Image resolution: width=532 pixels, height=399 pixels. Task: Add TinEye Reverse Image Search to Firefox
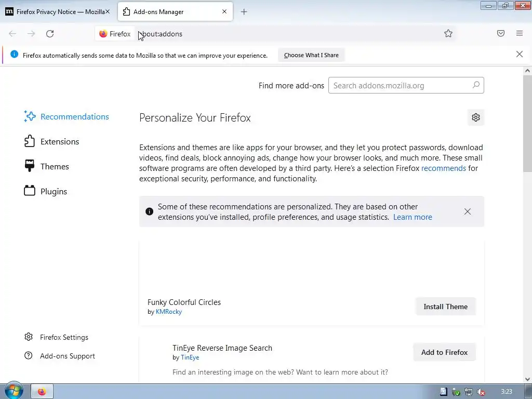(444, 352)
